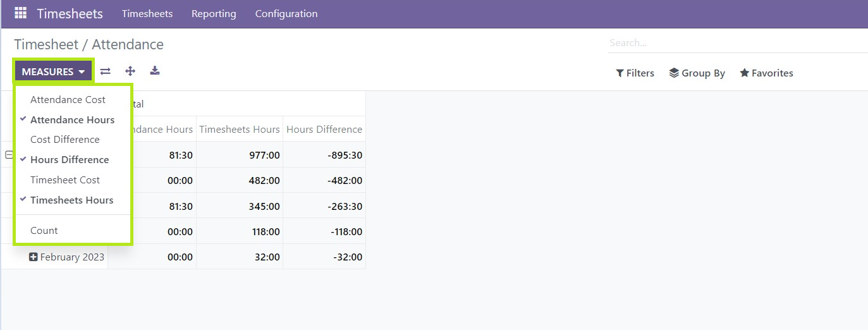Open the Reporting menu
Viewport: 868px width, 330px height.
214,13
